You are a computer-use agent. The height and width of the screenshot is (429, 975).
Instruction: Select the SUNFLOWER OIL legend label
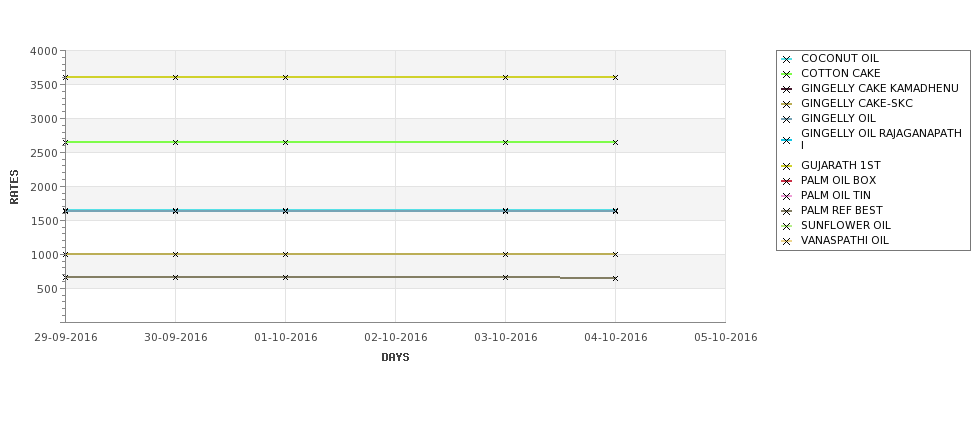pyautogui.click(x=846, y=225)
